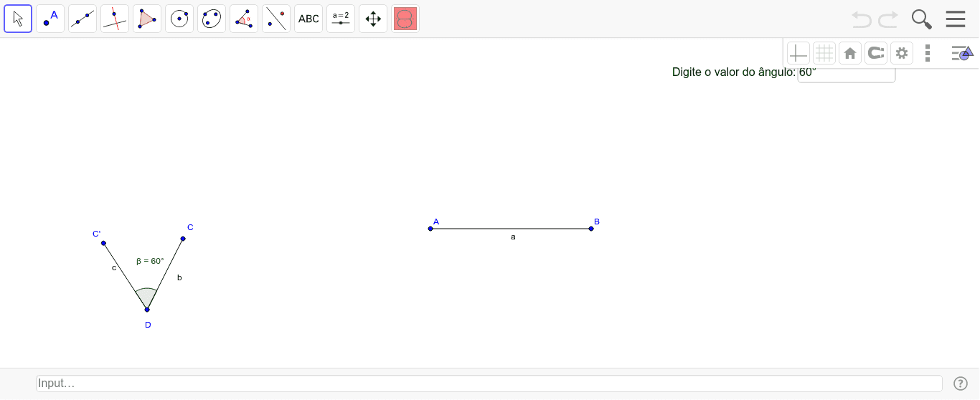980x400 pixels.
Task: Select the Point tool
Action: (50, 19)
